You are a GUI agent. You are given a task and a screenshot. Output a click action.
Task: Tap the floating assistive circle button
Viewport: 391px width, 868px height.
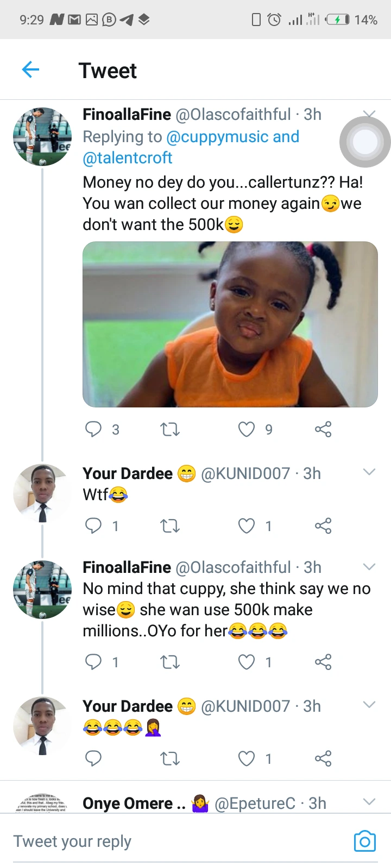click(x=365, y=142)
